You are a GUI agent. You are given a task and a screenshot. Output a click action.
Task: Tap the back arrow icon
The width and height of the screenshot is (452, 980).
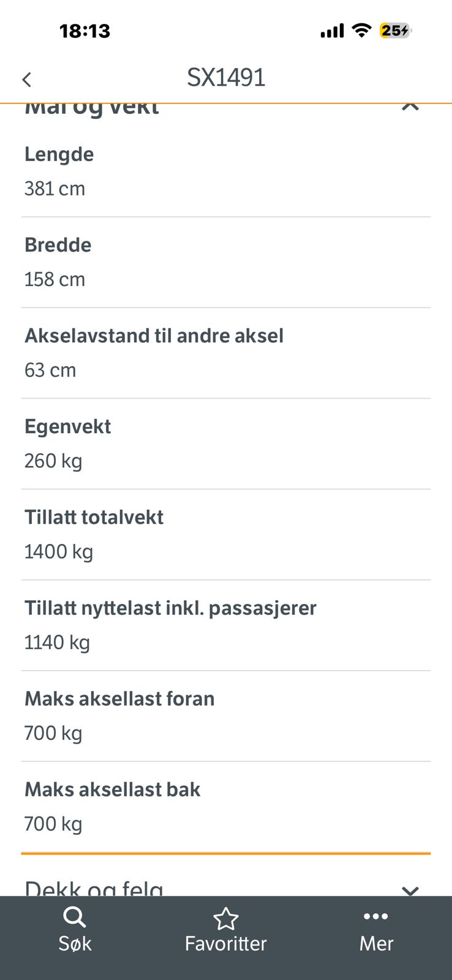tap(26, 79)
